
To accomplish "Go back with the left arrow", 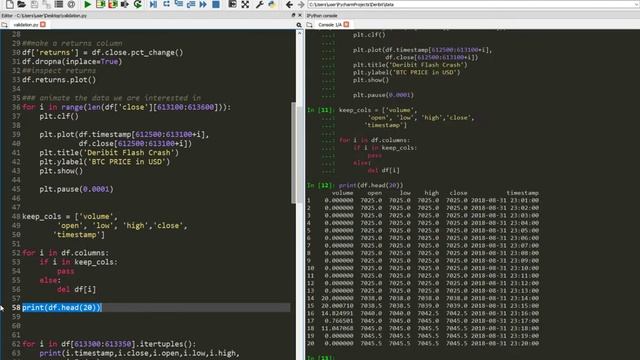I will [x=289, y=4].
